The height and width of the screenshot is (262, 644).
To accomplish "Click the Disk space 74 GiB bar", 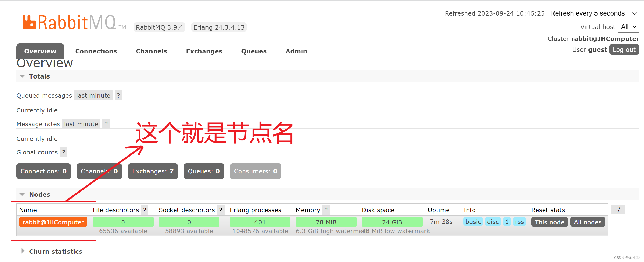I will (x=392, y=222).
